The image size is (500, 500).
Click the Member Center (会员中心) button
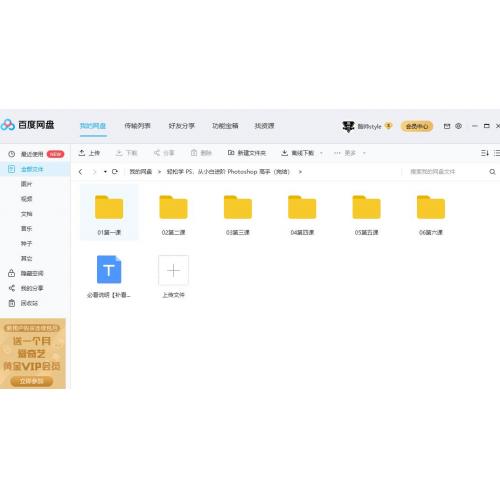[417, 126]
